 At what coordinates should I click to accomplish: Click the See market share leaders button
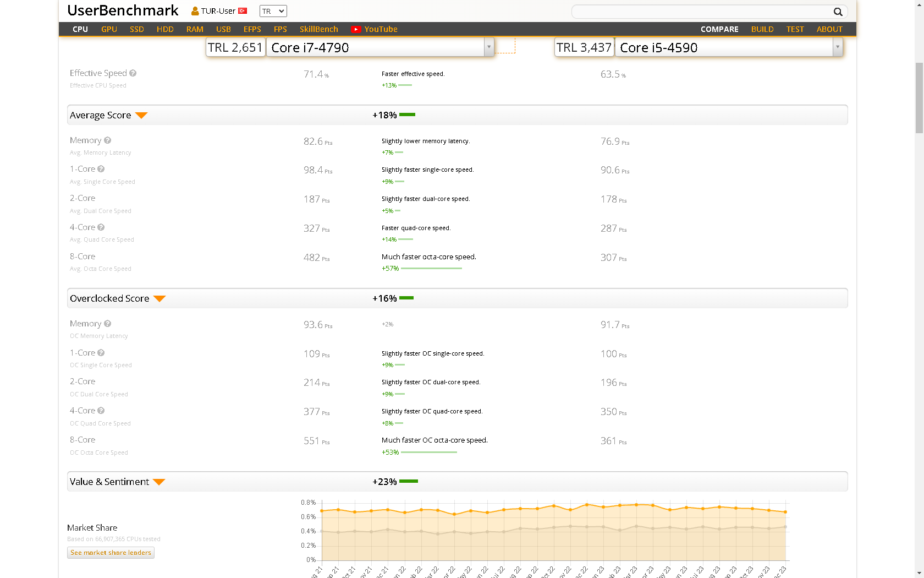click(111, 553)
